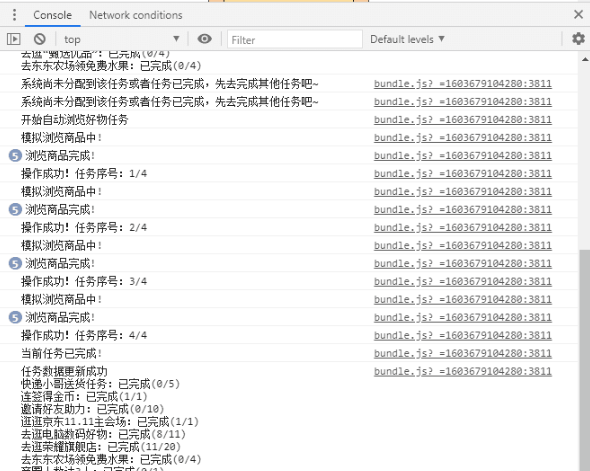Click the repeat-count badge above 任务序号: 3/4

(15, 263)
